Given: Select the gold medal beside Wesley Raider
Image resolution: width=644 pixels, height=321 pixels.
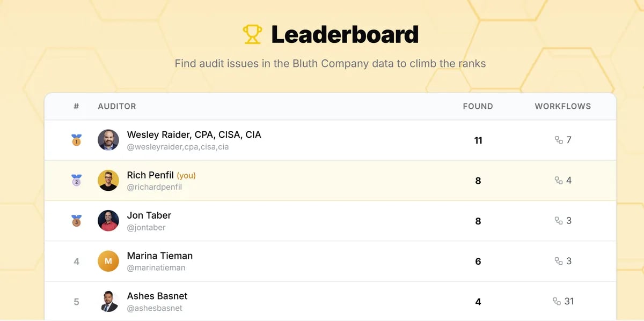Looking at the screenshot, I should coord(76,140).
